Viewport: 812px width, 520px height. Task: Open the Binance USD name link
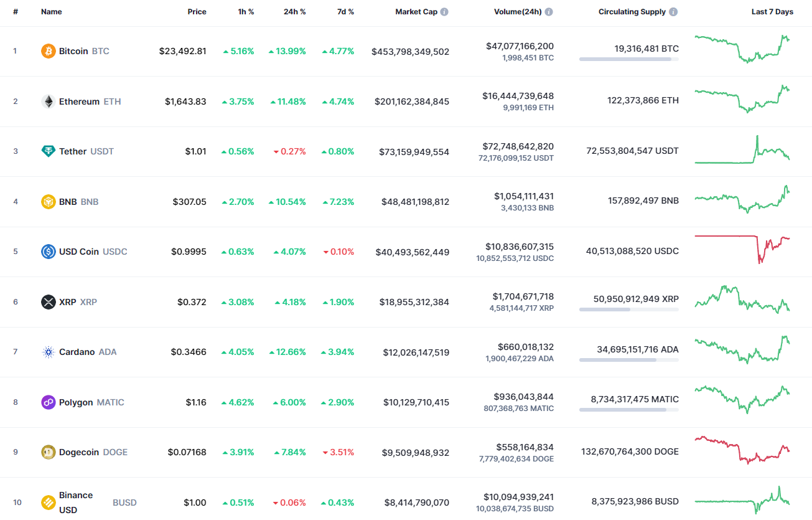pyautogui.click(x=75, y=502)
